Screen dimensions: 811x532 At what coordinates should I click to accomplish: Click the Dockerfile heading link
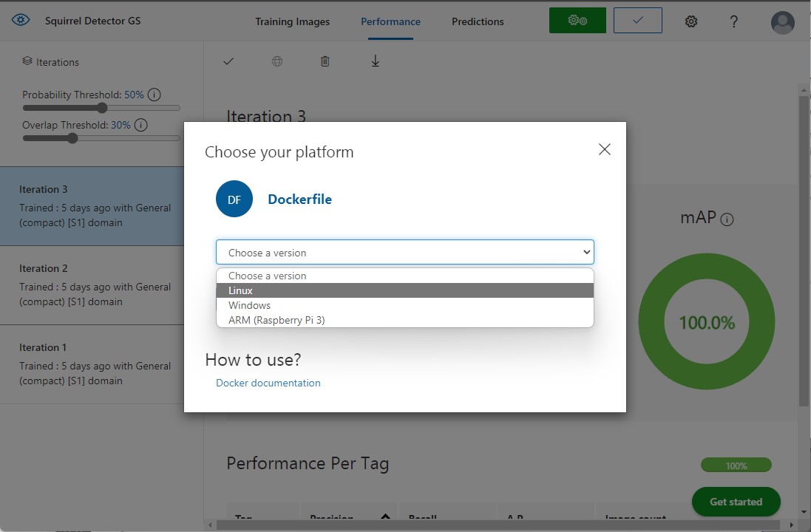pyautogui.click(x=300, y=199)
